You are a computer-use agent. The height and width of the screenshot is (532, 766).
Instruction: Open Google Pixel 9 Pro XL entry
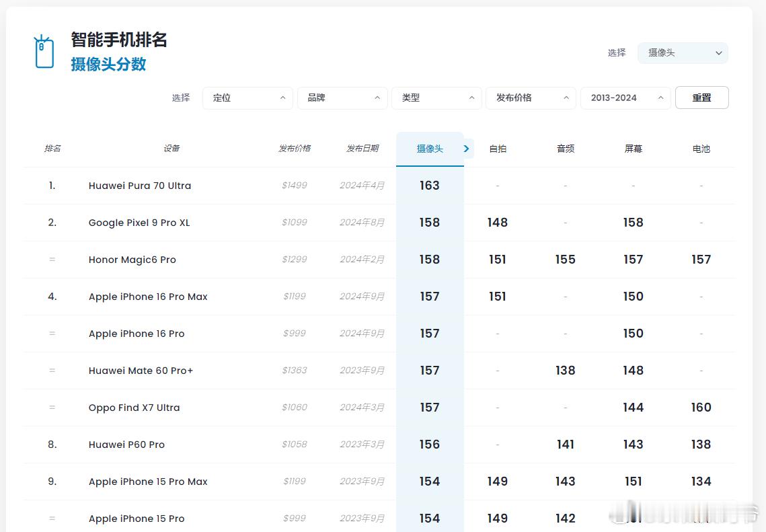139,223
